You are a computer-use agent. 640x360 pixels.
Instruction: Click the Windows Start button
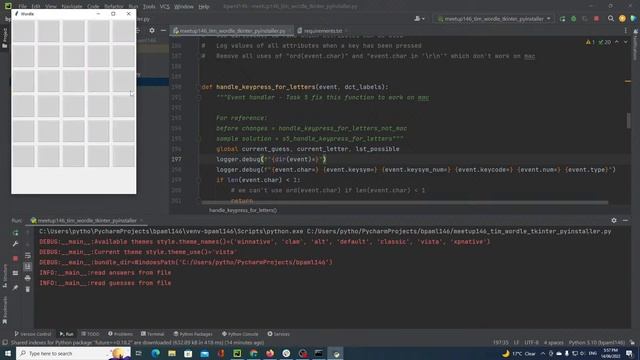coord(7,353)
